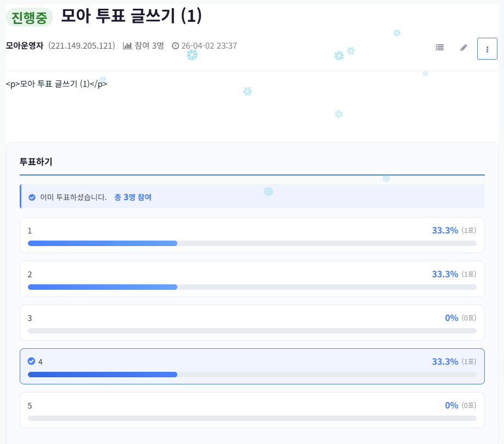Viewport: 504px width, 444px height.
Task: Click the 모아운영자 author name
Action: [25, 45]
